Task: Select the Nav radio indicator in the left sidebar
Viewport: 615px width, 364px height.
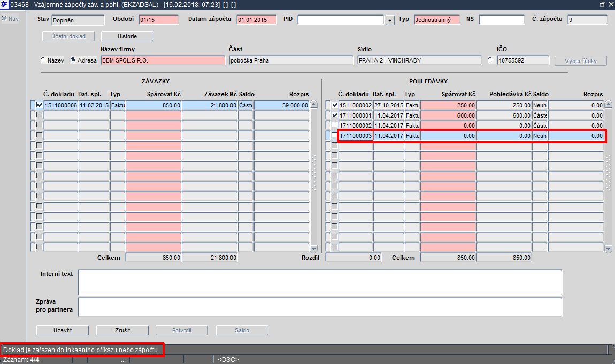Action: tap(4, 18)
